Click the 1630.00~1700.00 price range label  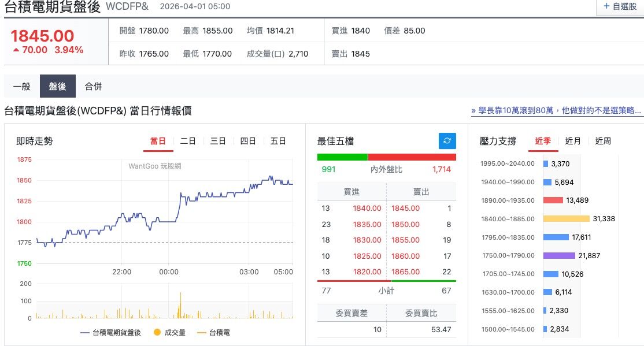508,292
